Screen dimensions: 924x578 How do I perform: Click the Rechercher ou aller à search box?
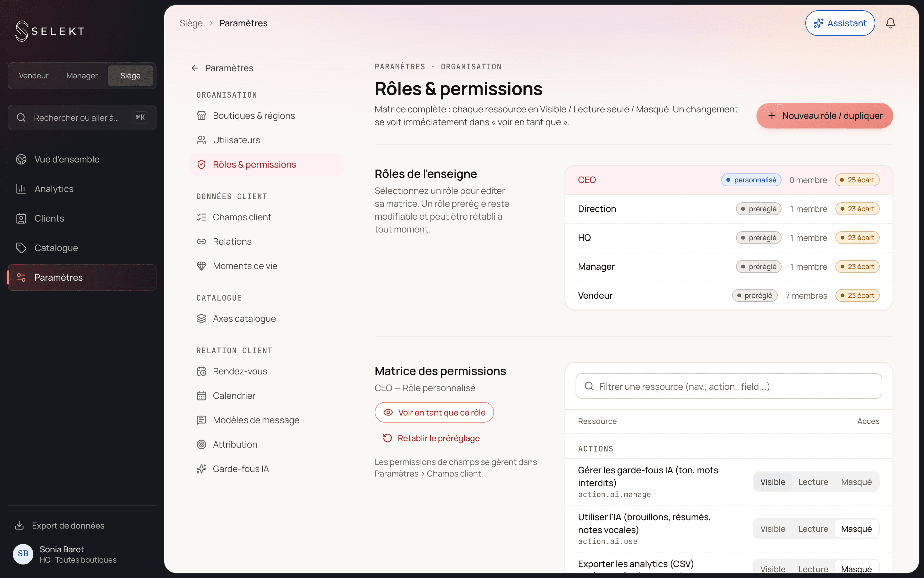click(82, 117)
